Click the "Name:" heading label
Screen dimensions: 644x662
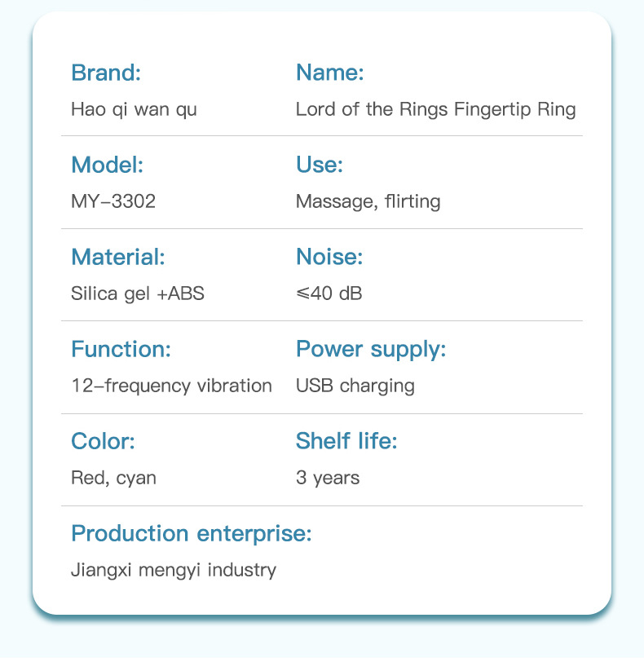329,73
